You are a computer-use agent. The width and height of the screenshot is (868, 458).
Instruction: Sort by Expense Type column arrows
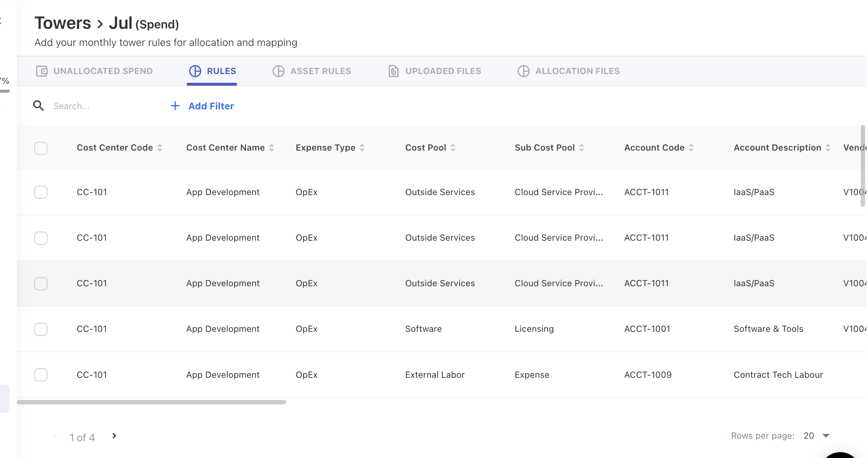[x=362, y=148]
